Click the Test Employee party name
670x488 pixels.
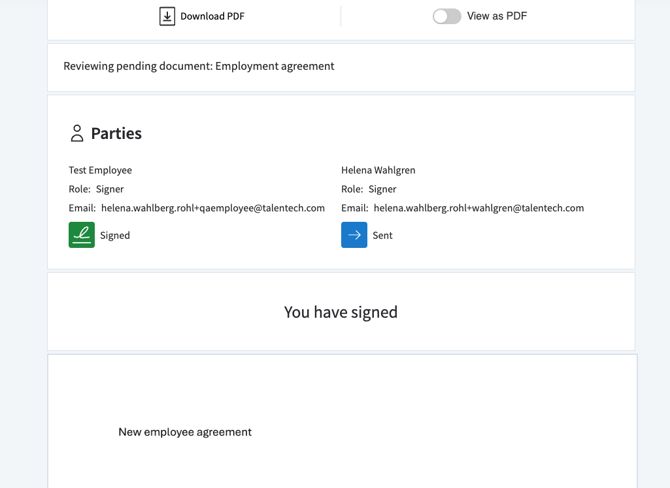point(100,170)
